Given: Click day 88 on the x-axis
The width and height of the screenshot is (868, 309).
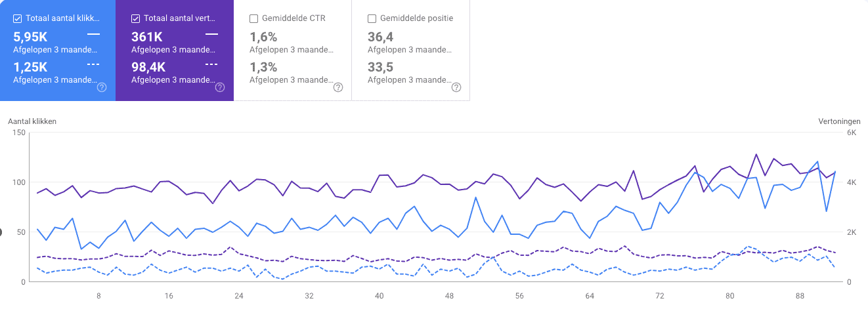Looking at the screenshot, I should [x=800, y=296].
